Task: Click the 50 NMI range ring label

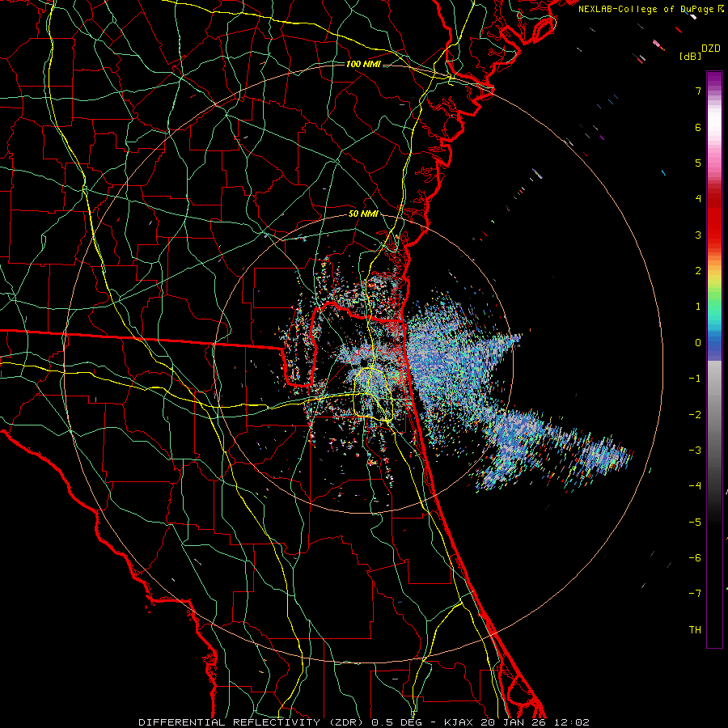Action: (363, 214)
